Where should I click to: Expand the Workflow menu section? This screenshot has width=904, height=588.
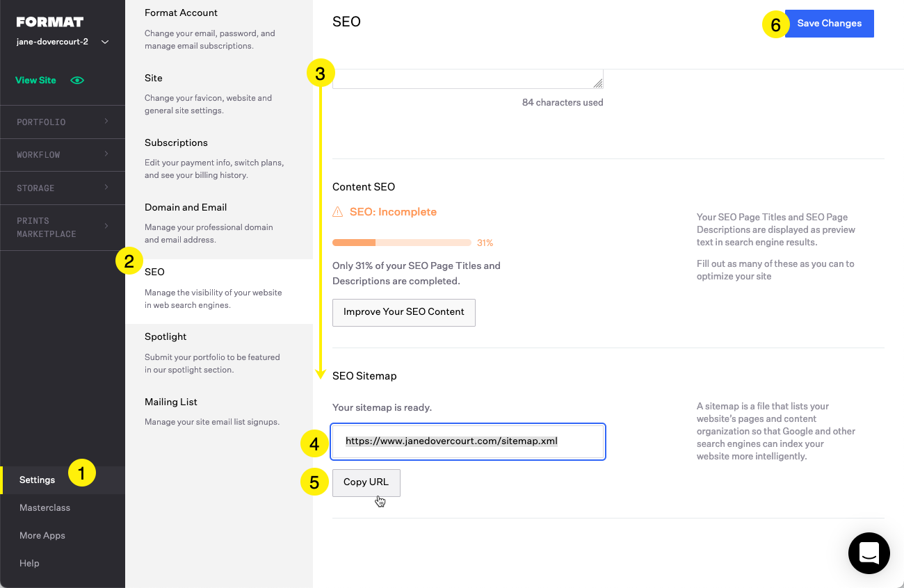tap(63, 155)
